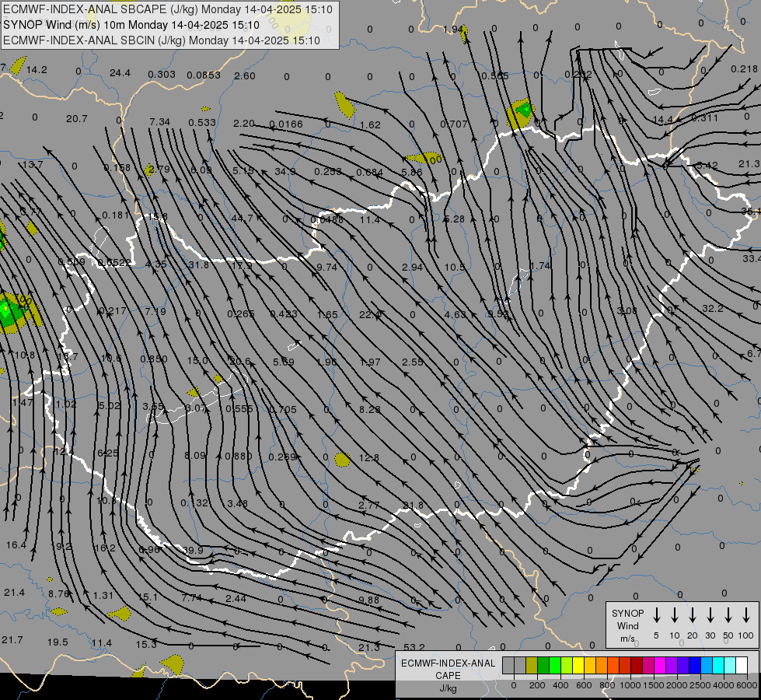The image size is (761, 700).
Task: Click the 2000 label on CAPE scale
Action: pos(677,685)
